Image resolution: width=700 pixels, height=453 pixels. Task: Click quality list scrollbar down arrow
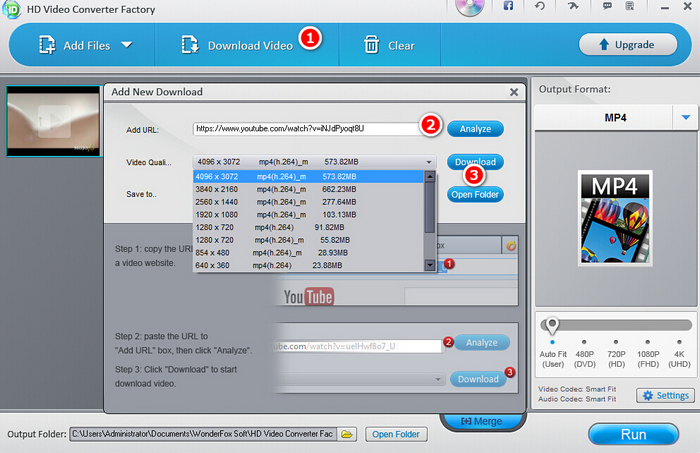coord(429,265)
